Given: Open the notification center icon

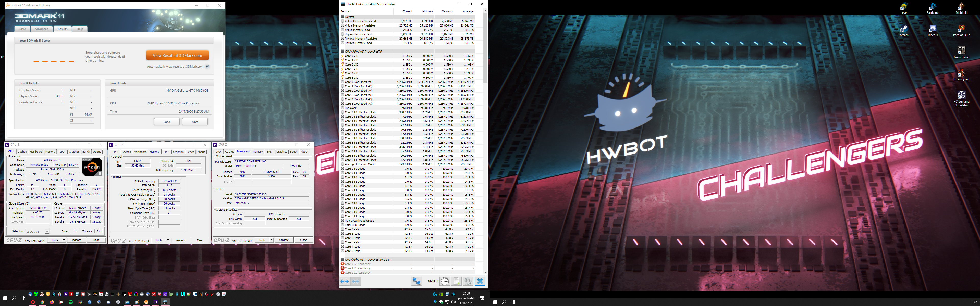Looking at the screenshot, I should tap(482, 298).
